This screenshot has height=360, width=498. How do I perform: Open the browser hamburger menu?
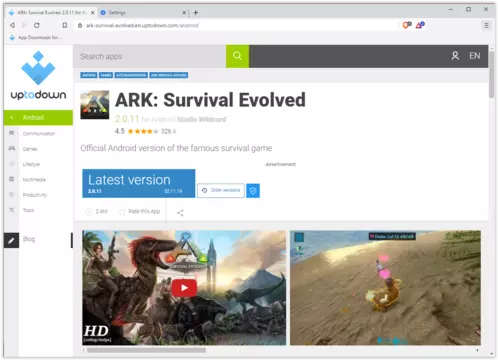tap(486, 25)
